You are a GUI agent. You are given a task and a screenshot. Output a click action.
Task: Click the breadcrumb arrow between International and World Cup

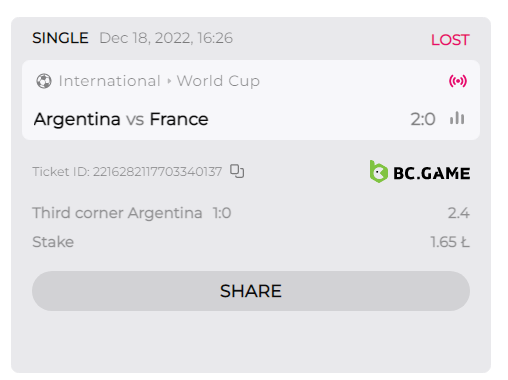169,81
